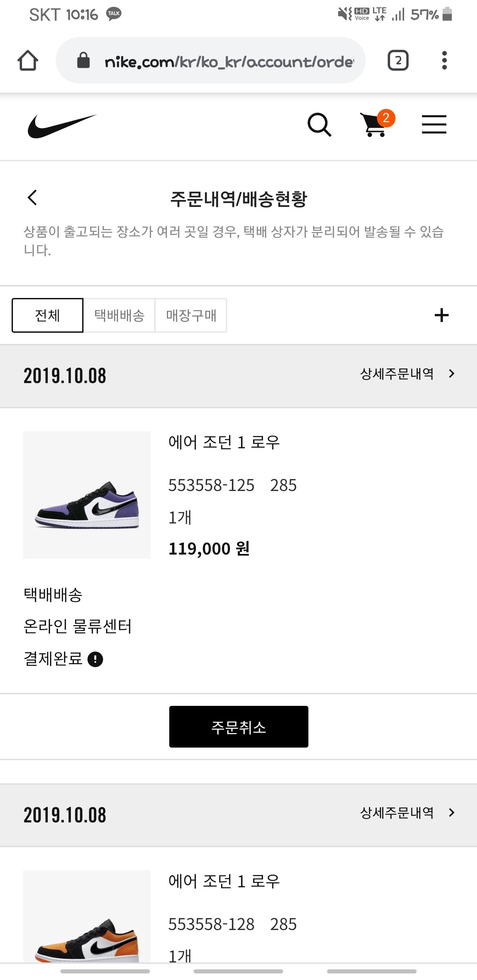Tap the 주문취소 button

[x=239, y=727]
